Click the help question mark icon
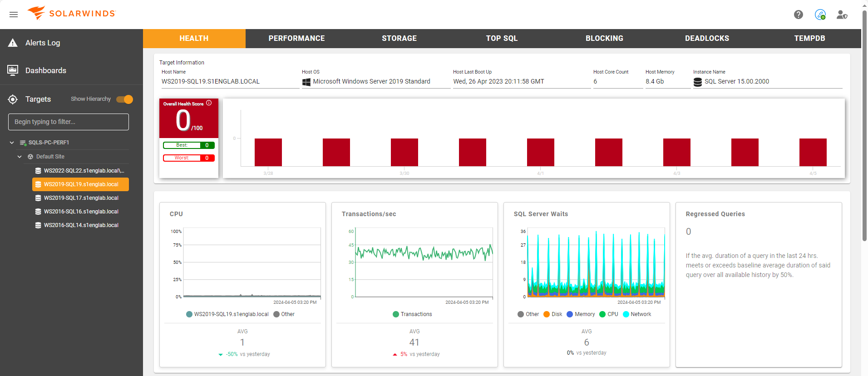Image resolution: width=868 pixels, height=376 pixels. 798,15
